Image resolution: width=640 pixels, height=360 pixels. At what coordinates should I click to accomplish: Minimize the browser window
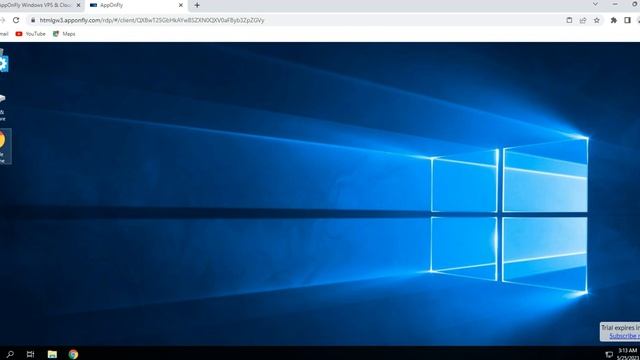coord(615,4)
